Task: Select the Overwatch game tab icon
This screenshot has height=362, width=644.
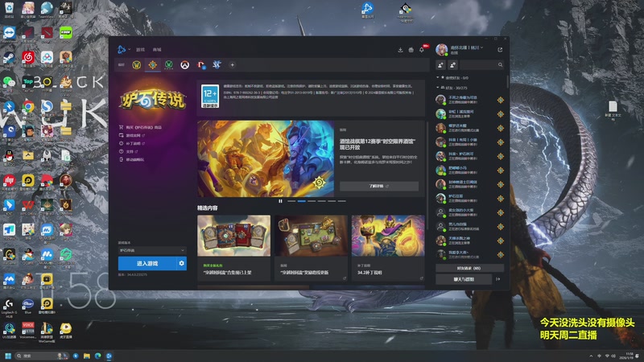Action: 185,65
